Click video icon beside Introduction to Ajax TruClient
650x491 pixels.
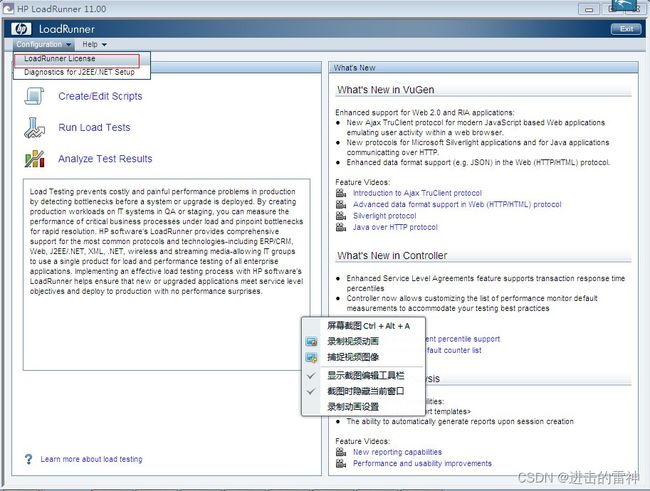point(341,193)
